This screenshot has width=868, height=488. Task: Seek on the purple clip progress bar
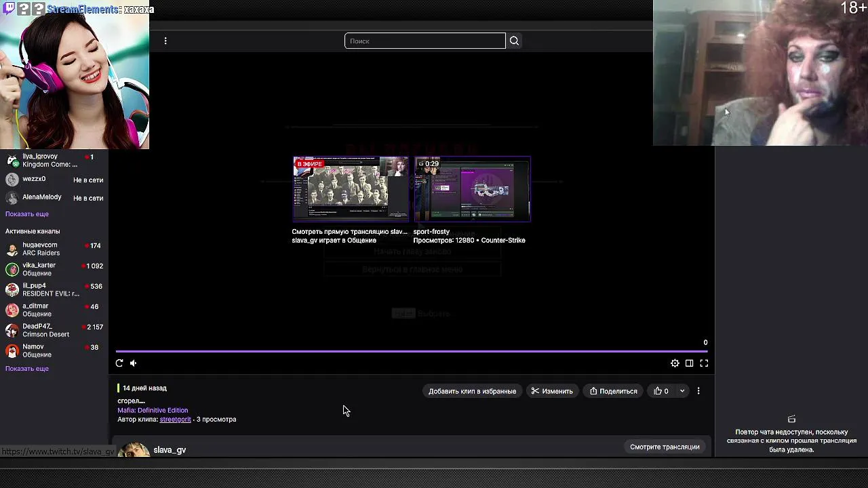412,351
